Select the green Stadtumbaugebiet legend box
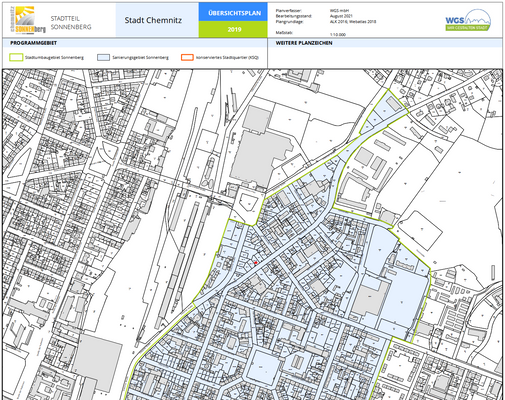The height and width of the screenshot is (400, 505). pos(16,57)
